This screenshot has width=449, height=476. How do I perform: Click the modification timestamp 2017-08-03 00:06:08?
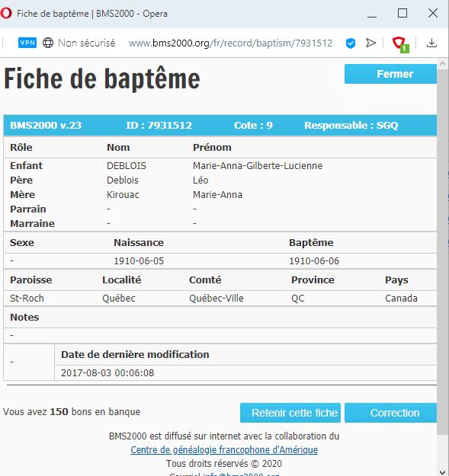click(x=107, y=372)
